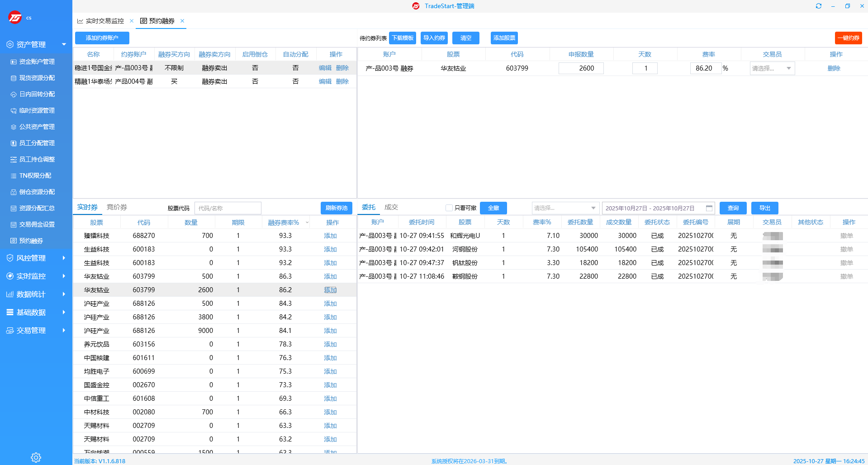Click 添加 link for 臻镭科技 row
Viewport: 868px width, 465px height.
pos(330,236)
